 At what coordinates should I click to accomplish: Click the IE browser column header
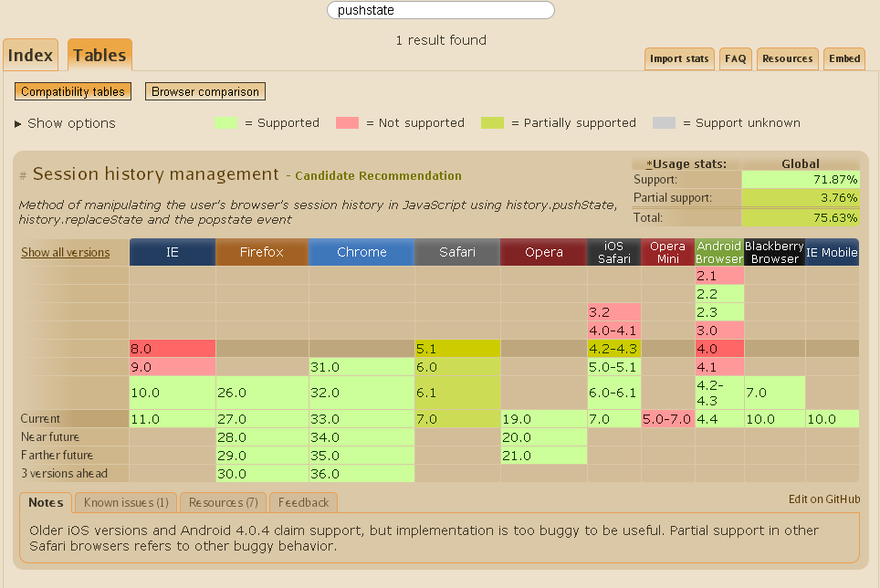[x=173, y=252]
